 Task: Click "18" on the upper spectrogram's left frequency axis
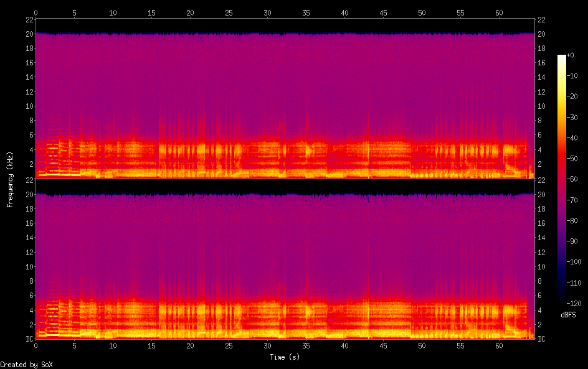pyautogui.click(x=30, y=48)
